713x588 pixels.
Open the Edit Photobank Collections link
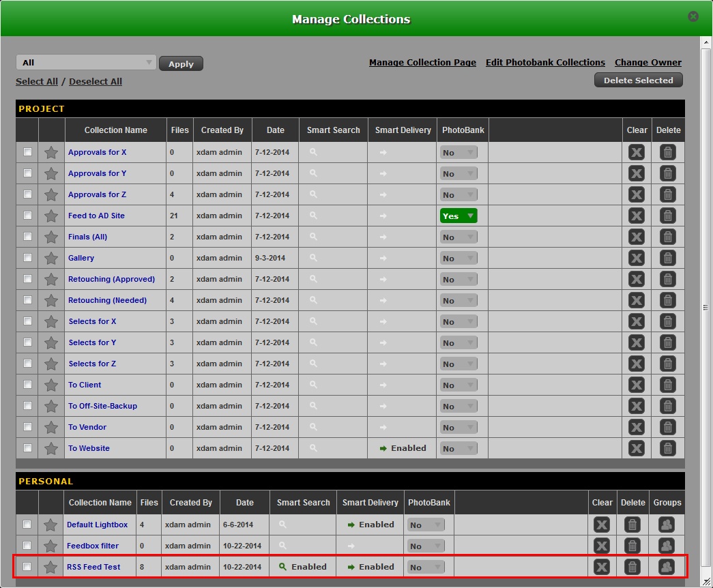point(545,63)
